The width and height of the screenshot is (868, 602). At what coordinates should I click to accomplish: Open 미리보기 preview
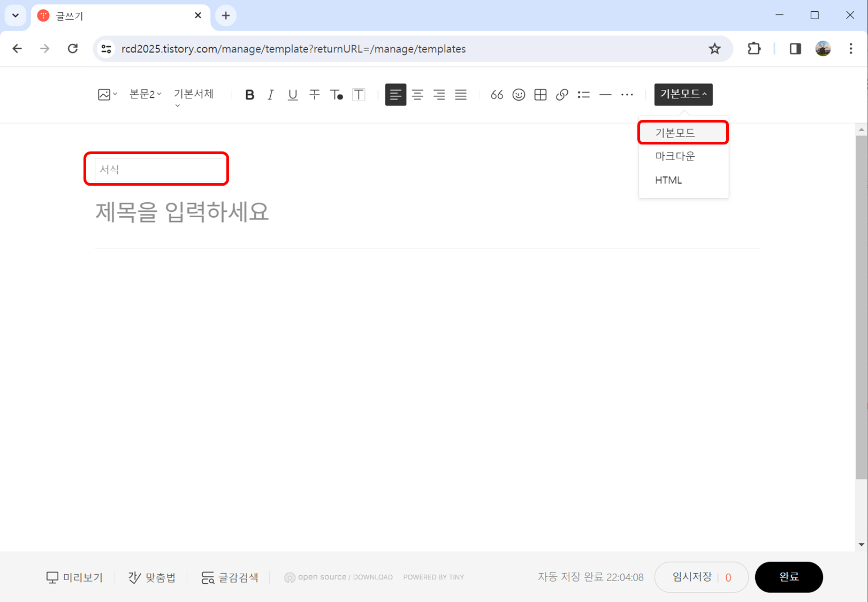[x=74, y=577]
